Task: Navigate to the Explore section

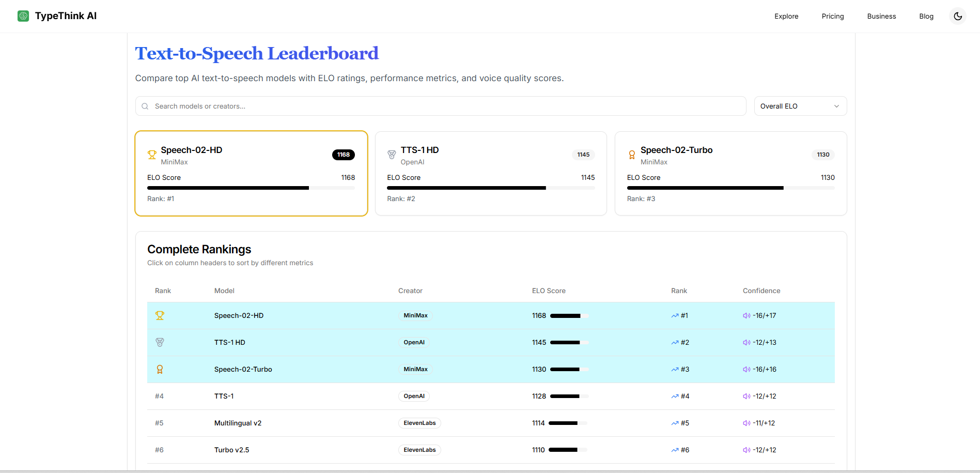Action: 786,16
